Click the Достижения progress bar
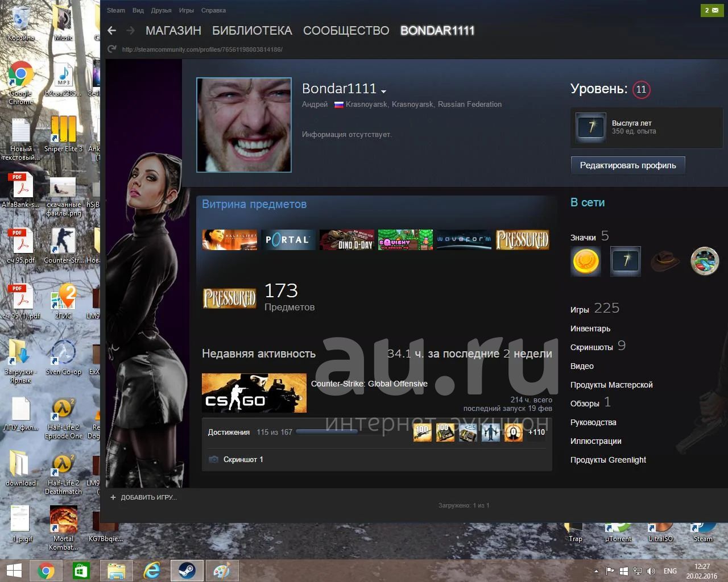The image size is (728, 582). (x=326, y=432)
